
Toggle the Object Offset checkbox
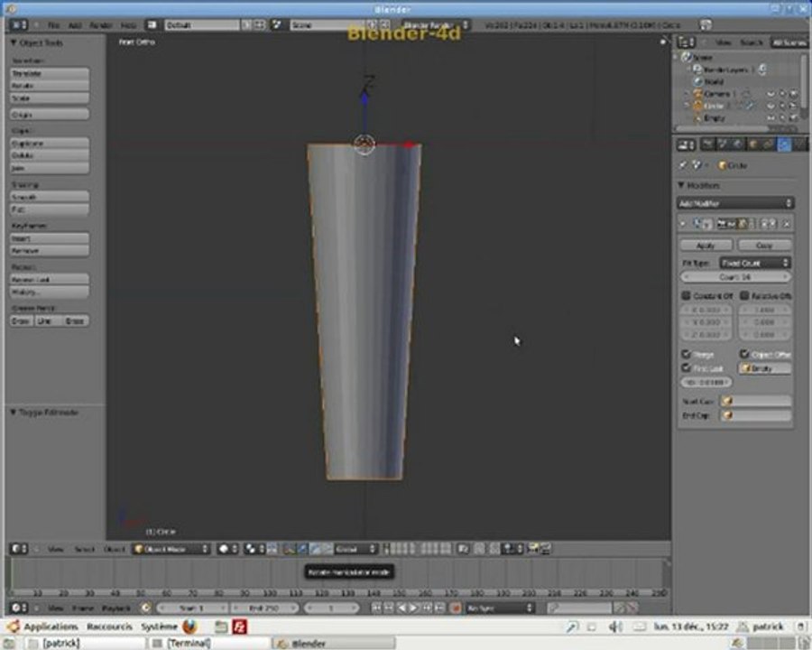(744, 354)
